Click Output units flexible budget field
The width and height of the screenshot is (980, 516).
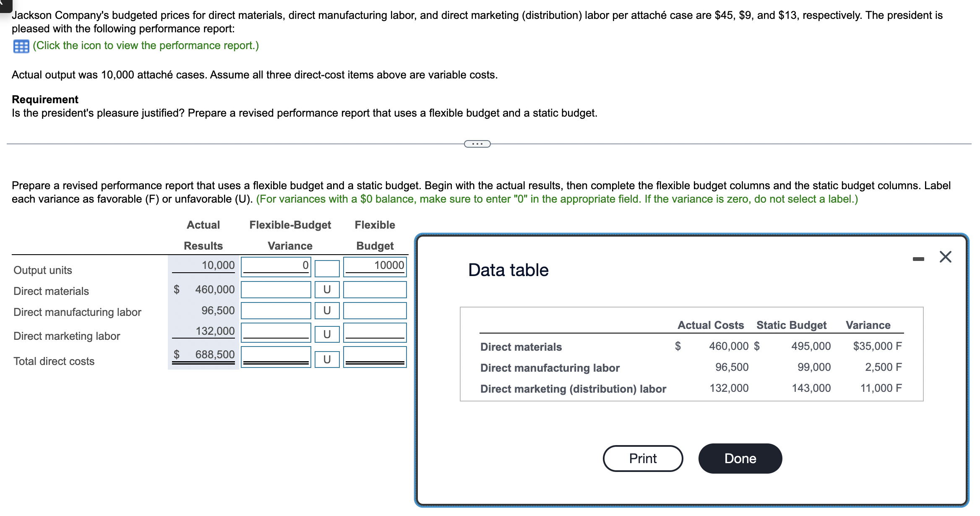click(375, 266)
